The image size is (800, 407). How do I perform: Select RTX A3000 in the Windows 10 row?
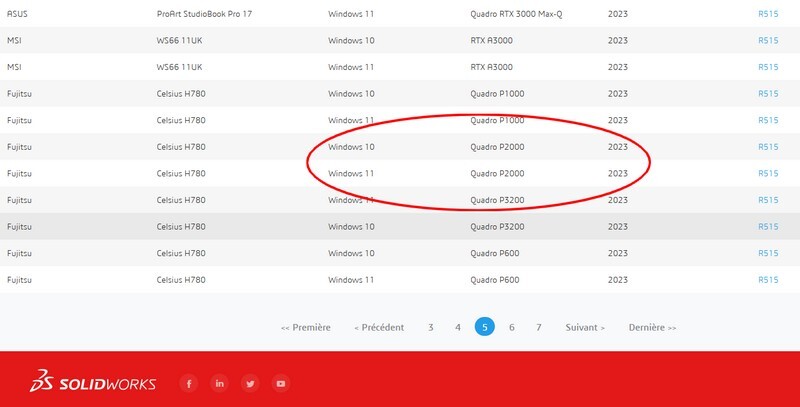[x=491, y=40]
